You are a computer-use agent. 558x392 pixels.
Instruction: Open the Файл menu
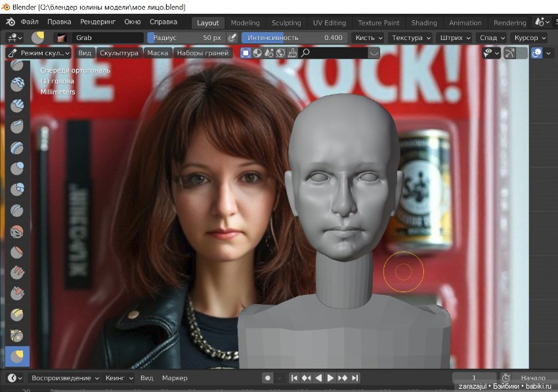tap(30, 22)
